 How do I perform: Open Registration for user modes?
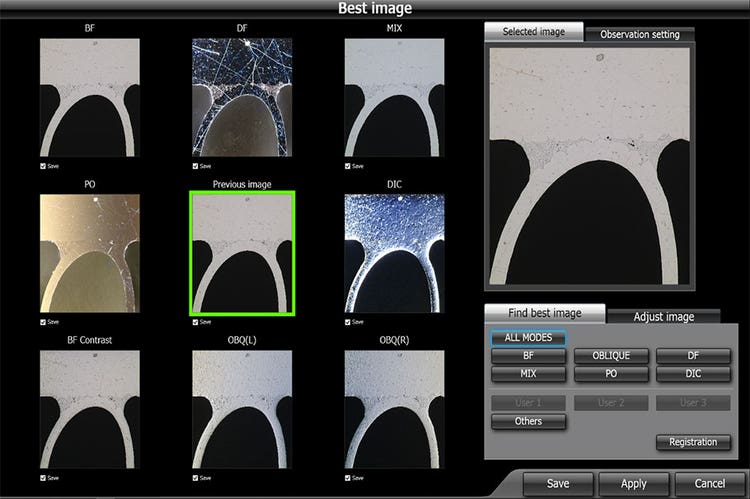pyautogui.click(x=693, y=442)
